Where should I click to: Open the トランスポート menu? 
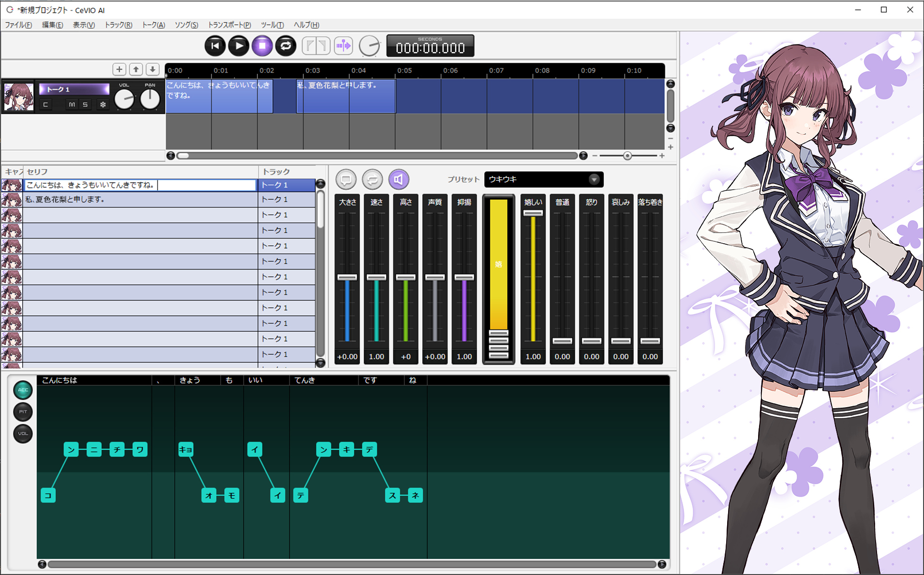pyautogui.click(x=229, y=25)
